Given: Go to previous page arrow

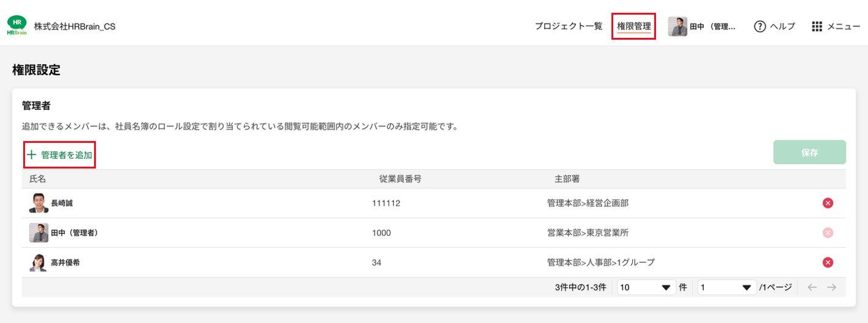Looking at the screenshot, I should click(x=812, y=288).
